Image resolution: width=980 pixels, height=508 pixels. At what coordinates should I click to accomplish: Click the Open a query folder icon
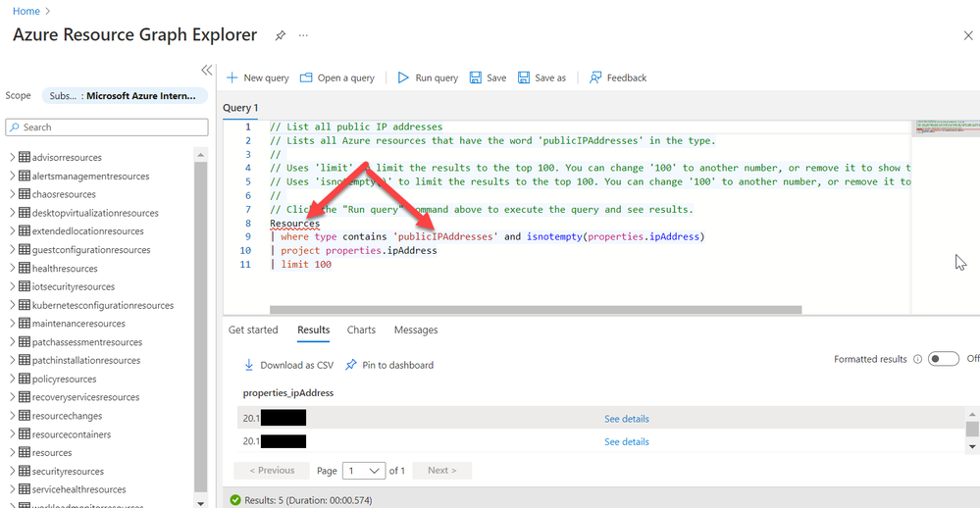pos(306,77)
